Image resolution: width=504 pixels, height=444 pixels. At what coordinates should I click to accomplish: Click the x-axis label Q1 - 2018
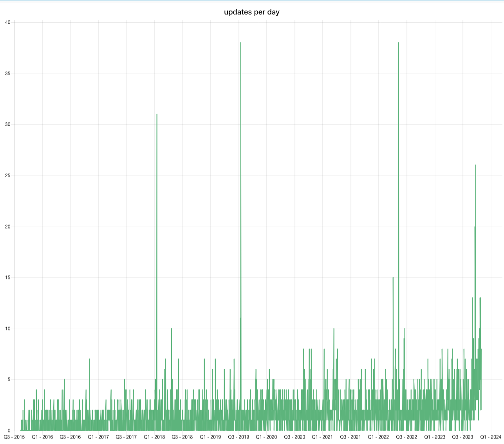click(x=154, y=437)
